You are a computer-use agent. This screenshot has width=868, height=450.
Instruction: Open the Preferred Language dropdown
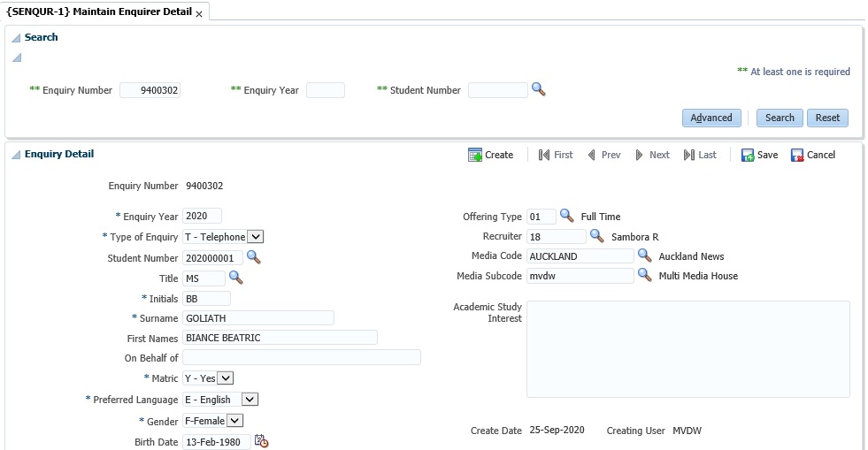(x=249, y=400)
